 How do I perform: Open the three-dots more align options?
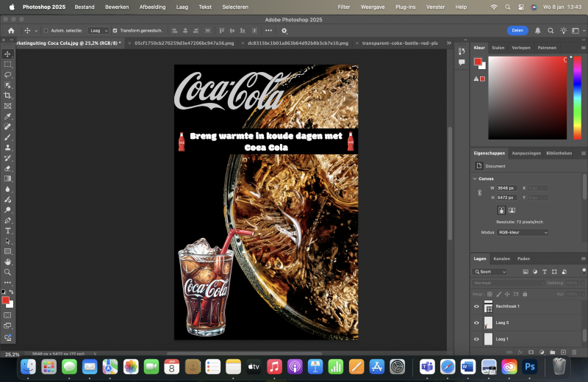(x=268, y=31)
